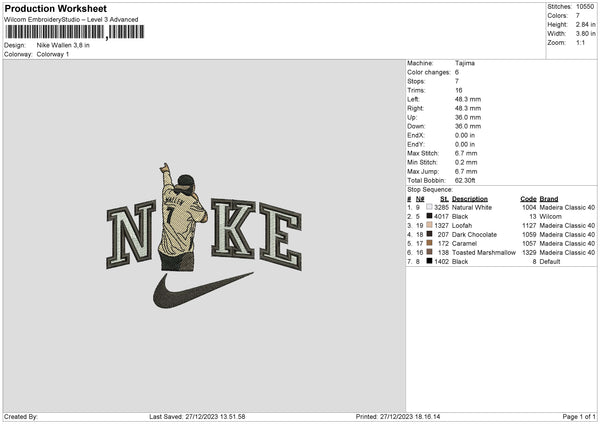Click stitch count 3285 in row 1

click(441, 207)
